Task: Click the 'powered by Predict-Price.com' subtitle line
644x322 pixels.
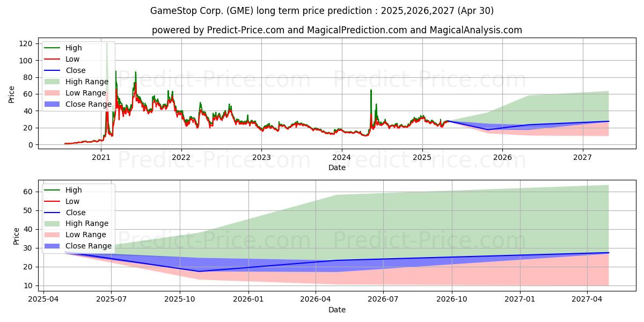Action: coord(337,30)
